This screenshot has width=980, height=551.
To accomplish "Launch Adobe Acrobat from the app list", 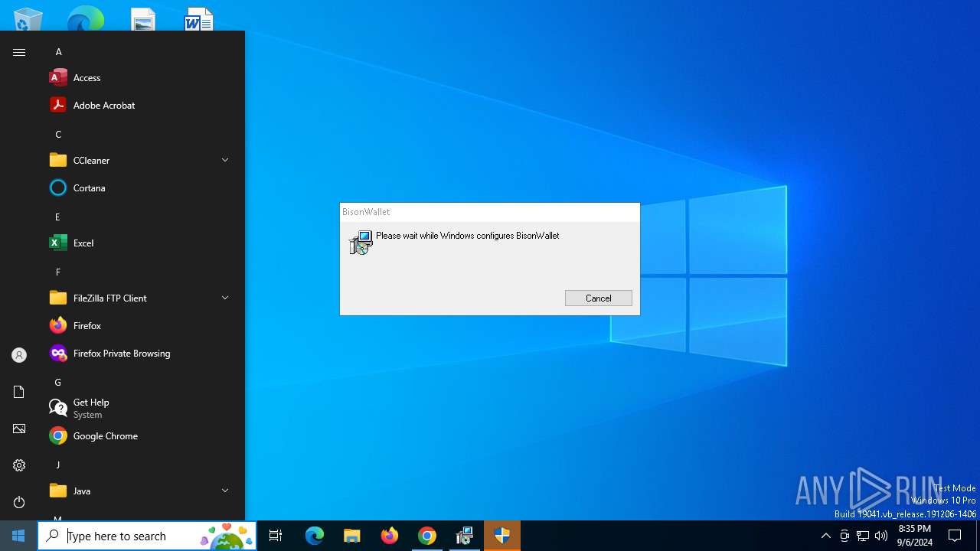I will pyautogui.click(x=141, y=106).
